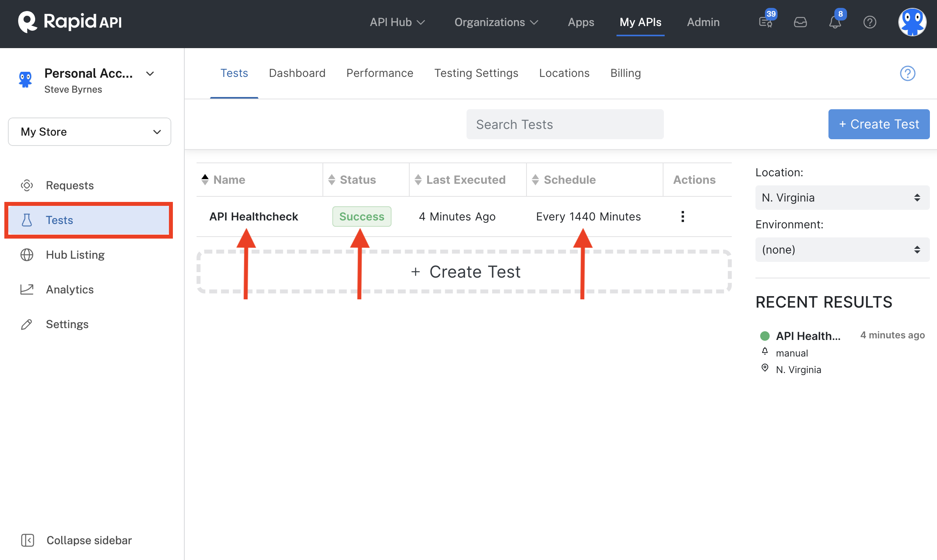Click the N. Virginia recent result location
The image size is (937, 560).
pos(798,370)
